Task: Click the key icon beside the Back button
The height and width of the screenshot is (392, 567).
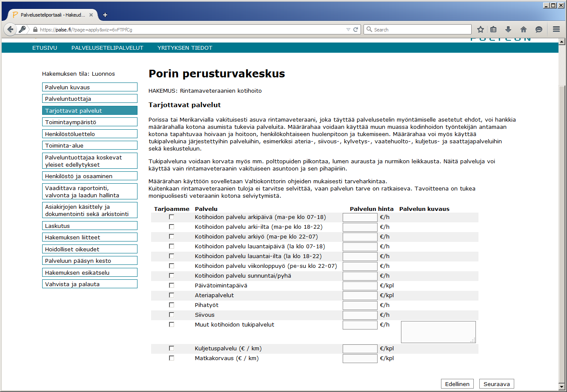Action: coord(23,30)
